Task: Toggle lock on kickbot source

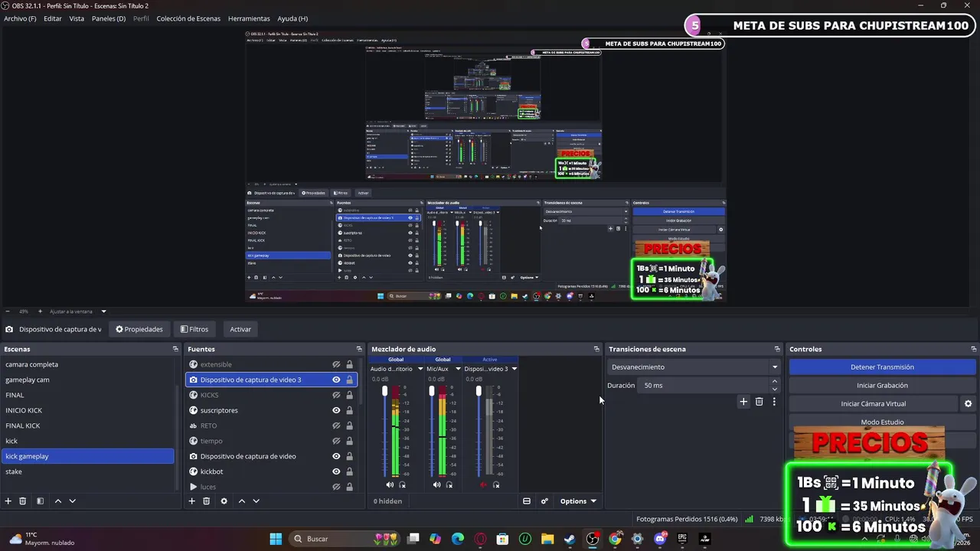Action: coord(350,471)
